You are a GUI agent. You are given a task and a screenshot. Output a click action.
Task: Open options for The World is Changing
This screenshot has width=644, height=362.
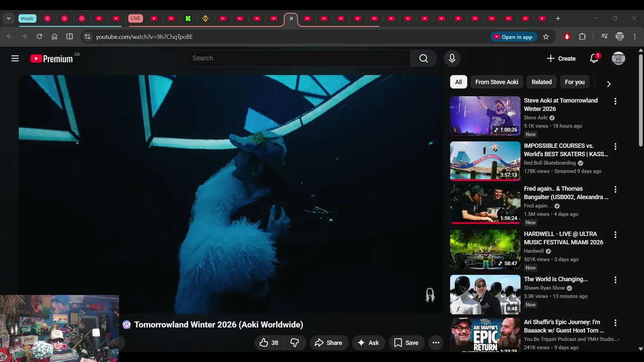point(615,280)
